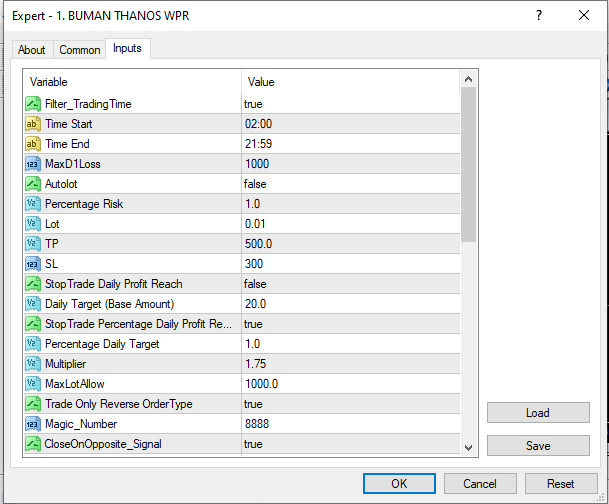Click the Multiplier double type icon
Image resolution: width=609 pixels, height=504 pixels.
[x=33, y=364]
